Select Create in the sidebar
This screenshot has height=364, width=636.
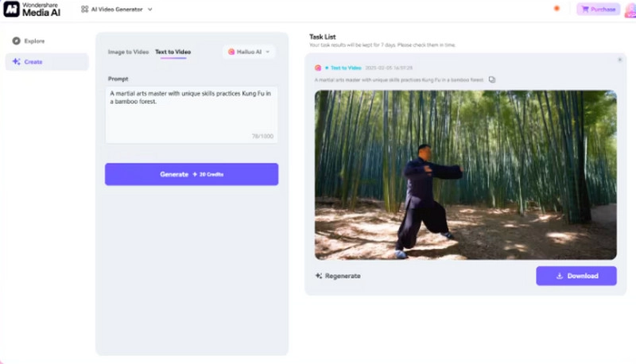point(33,61)
